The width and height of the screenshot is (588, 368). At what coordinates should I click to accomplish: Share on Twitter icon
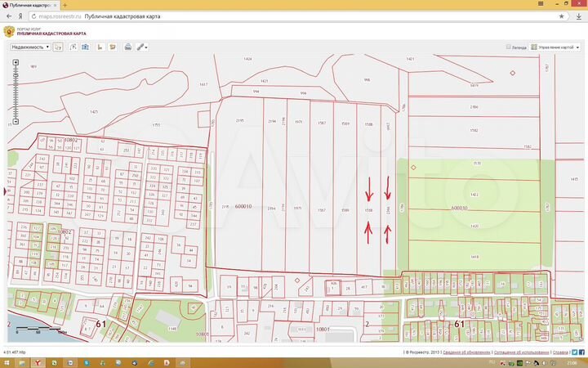[x=574, y=352]
